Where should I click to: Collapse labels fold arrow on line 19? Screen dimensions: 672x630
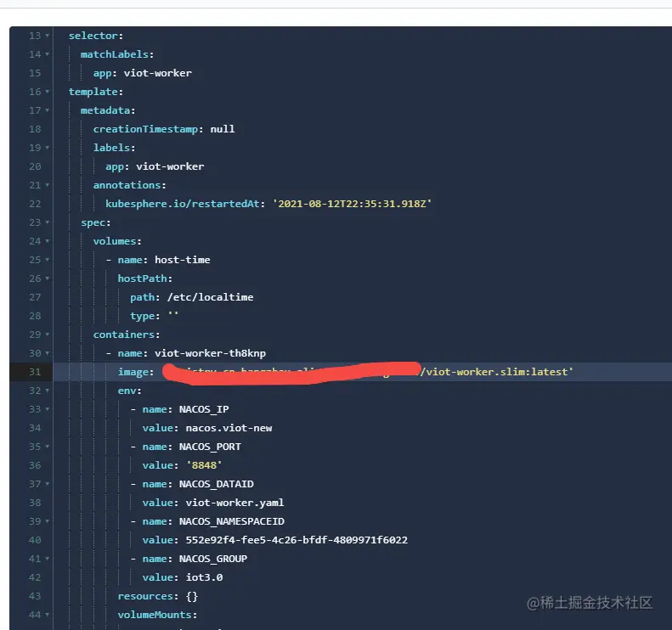tap(47, 148)
